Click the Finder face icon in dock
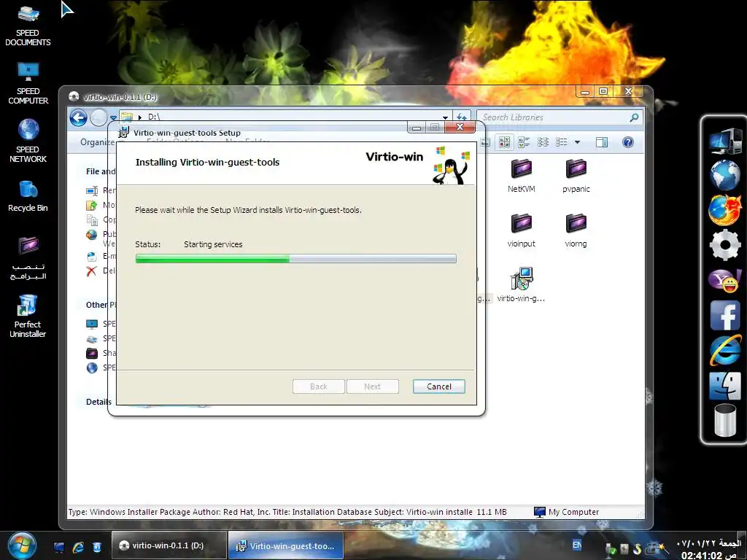The width and height of the screenshot is (747, 560). (724, 386)
